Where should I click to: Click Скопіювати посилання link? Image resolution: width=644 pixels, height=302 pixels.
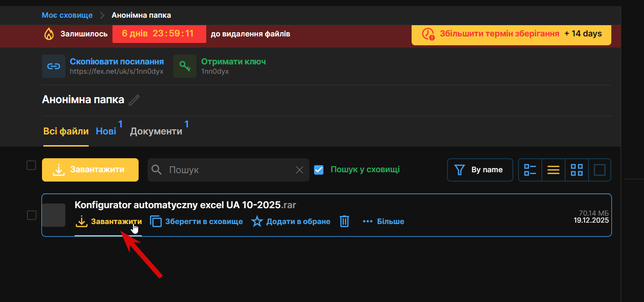click(x=117, y=62)
